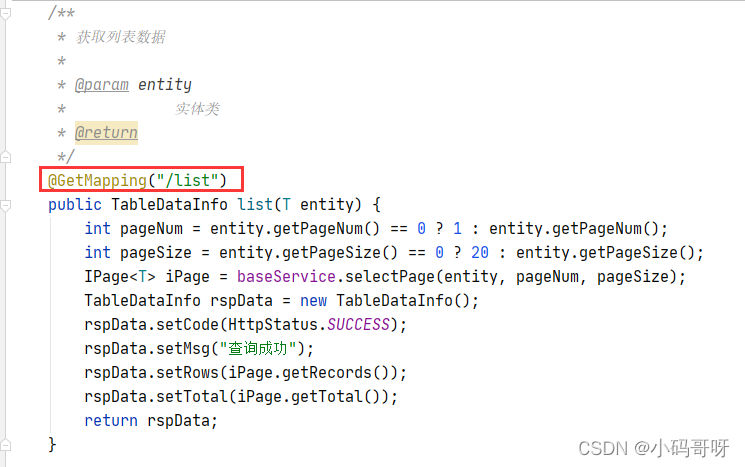Click the @param Javadoc tag
The height and width of the screenshot is (467, 745).
pos(102,85)
